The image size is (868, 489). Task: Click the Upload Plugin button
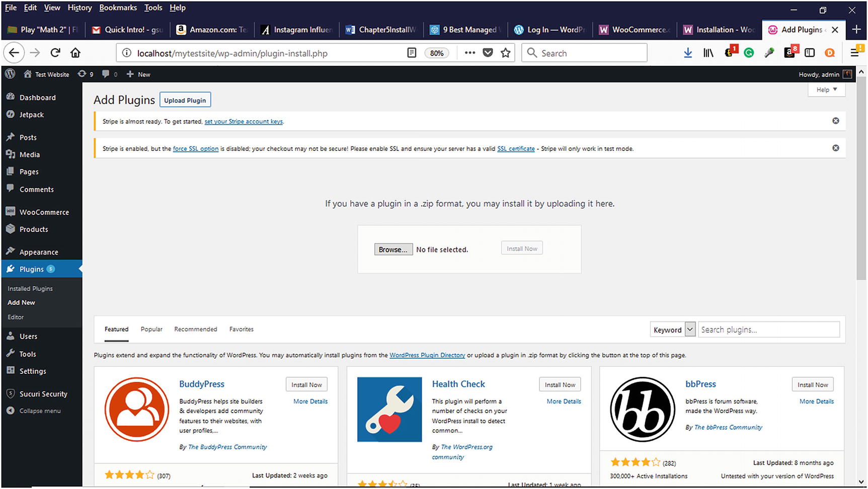click(185, 100)
